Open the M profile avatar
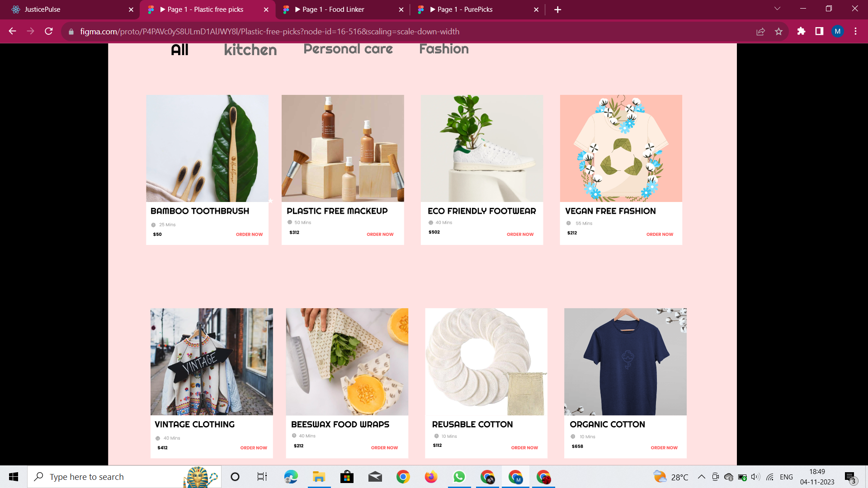 tap(837, 31)
